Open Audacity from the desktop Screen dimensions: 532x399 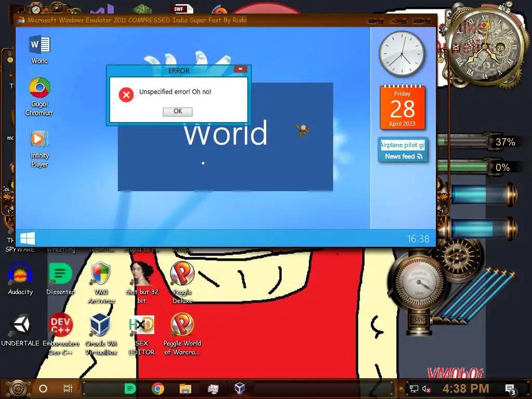click(20, 279)
